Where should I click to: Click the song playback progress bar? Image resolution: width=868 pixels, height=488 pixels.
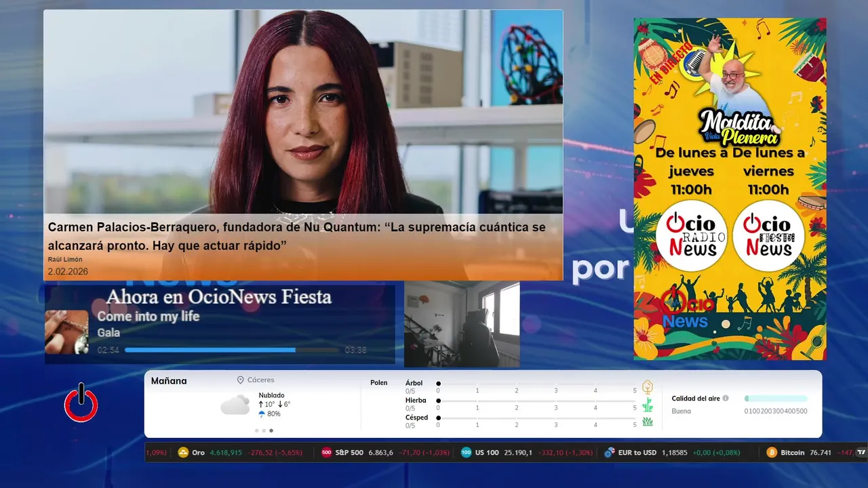coord(231,350)
